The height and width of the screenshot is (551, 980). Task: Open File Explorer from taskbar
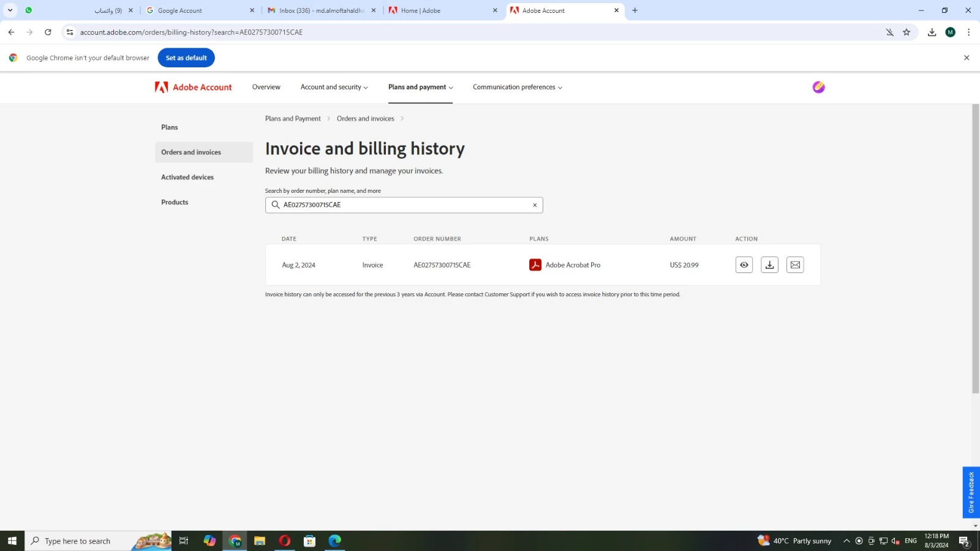click(x=260, y=541)
